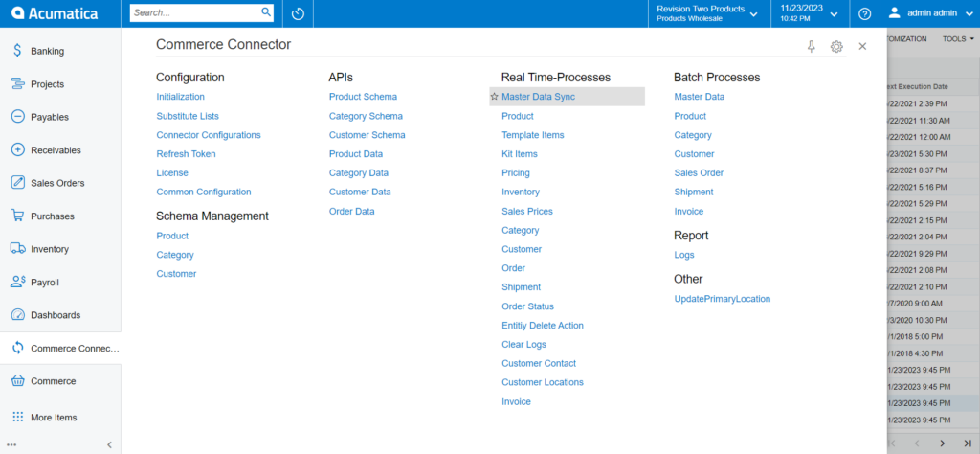Open Substitute Lists link

tap(188, 116)
